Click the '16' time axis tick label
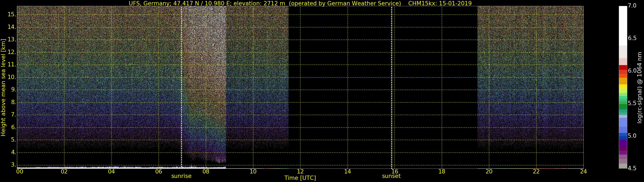The image size is (644, 182). click(395, 172)
